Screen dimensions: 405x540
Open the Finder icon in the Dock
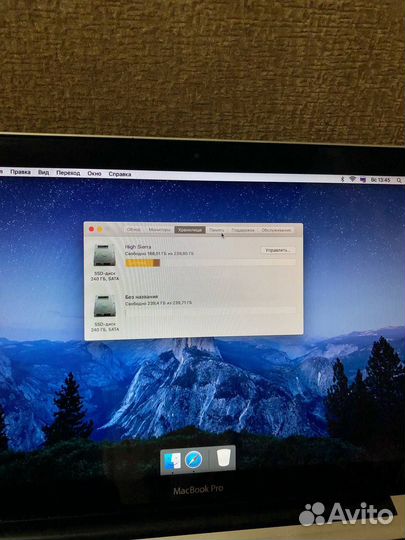click(x=172, y=461)
